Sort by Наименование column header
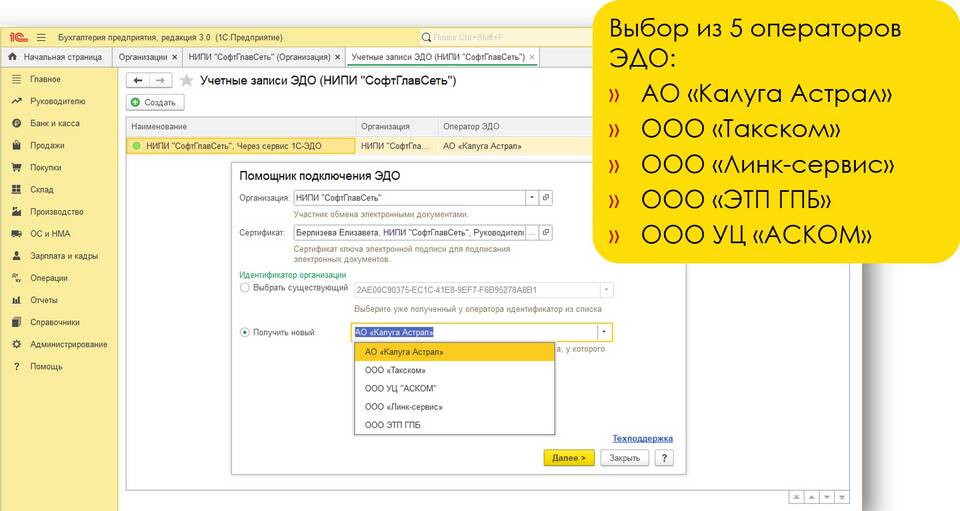Viewport: 960px width, 511px height. [x=241, y=126]
